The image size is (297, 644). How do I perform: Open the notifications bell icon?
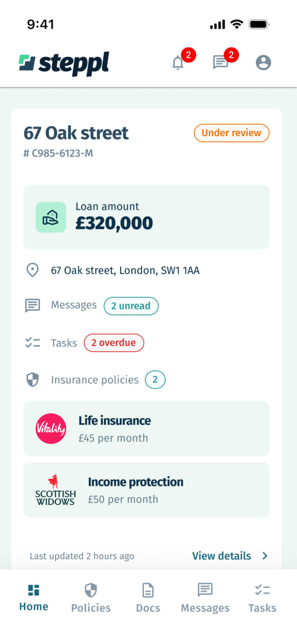pos(178,62)
